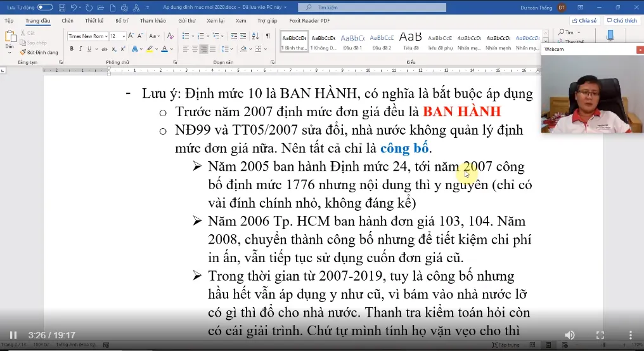The image size is (644, 351).
Task: Click the Chia sẻ (Share) button
Action: pos(584,20)
